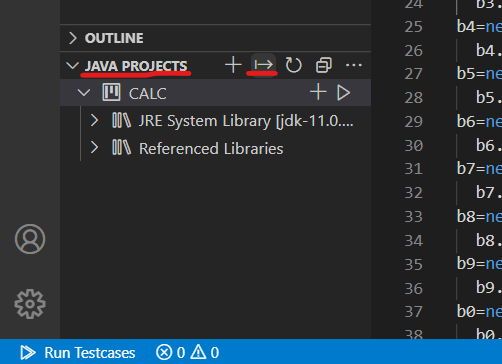Click Run Testcases in status bar

tap(78, 352)
